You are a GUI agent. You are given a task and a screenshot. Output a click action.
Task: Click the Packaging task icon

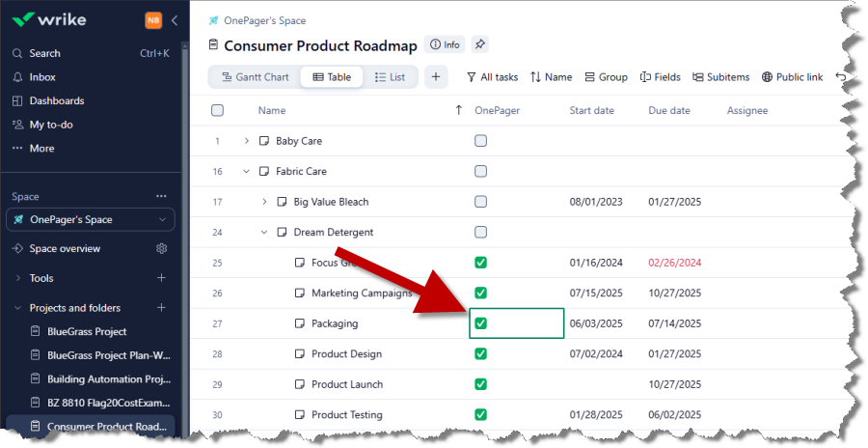300,323
